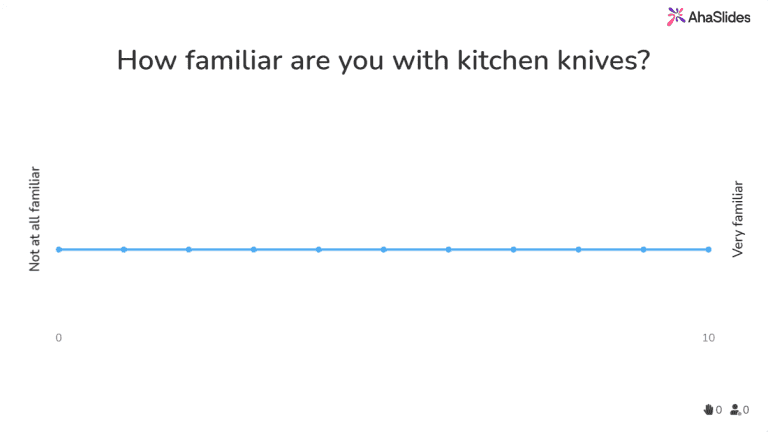The height and width of the screenshot is (432, 768).
Task: Click the raised hand icon
Action: 709,409
